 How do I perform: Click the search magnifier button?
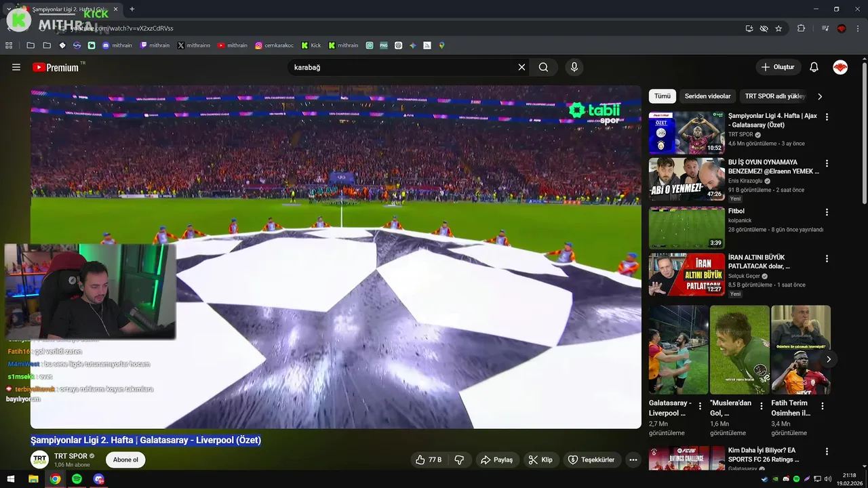tap(543, 67)
